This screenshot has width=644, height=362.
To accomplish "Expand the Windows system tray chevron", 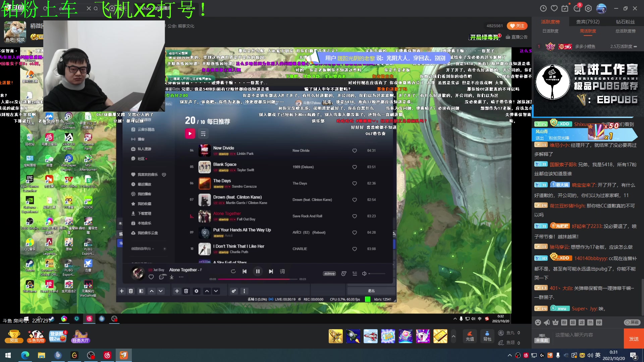I will click(509, 355).
